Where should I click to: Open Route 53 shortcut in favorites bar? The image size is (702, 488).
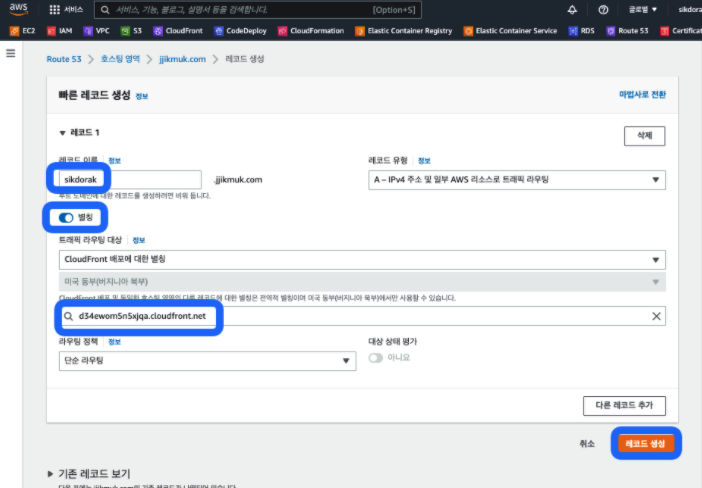point(627,31)
